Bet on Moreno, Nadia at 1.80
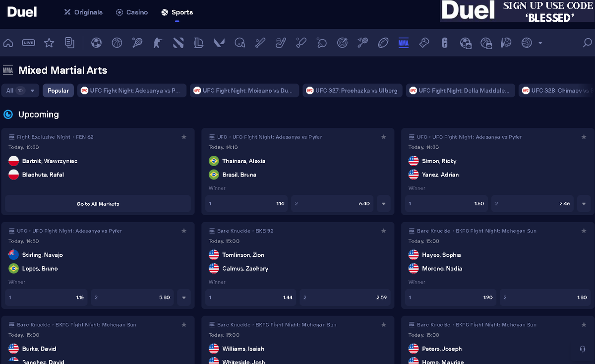Screen dimensions: 595x364 [x=545, y=298]
